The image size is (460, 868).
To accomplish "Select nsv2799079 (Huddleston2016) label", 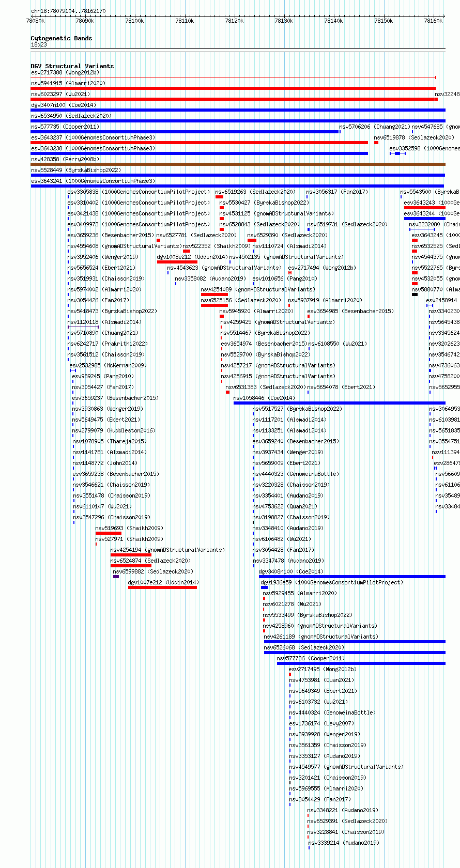I will [114, 430].
